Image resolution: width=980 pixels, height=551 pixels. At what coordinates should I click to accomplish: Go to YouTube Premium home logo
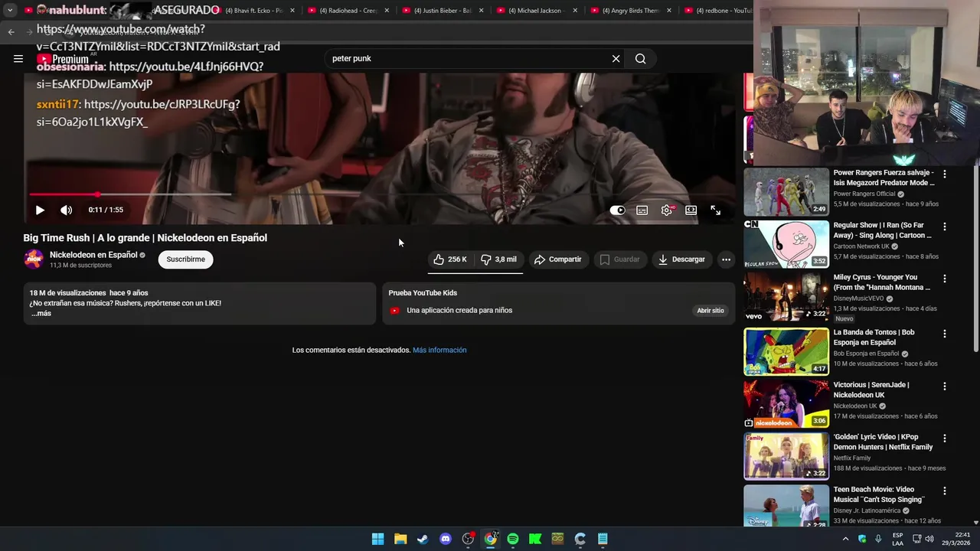[x=63, y=59]
